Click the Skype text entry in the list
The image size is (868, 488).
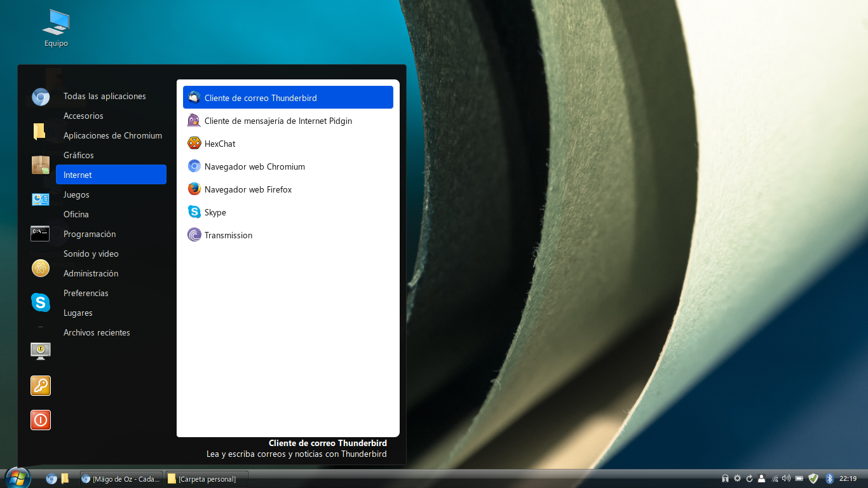[x=215, y=212]
